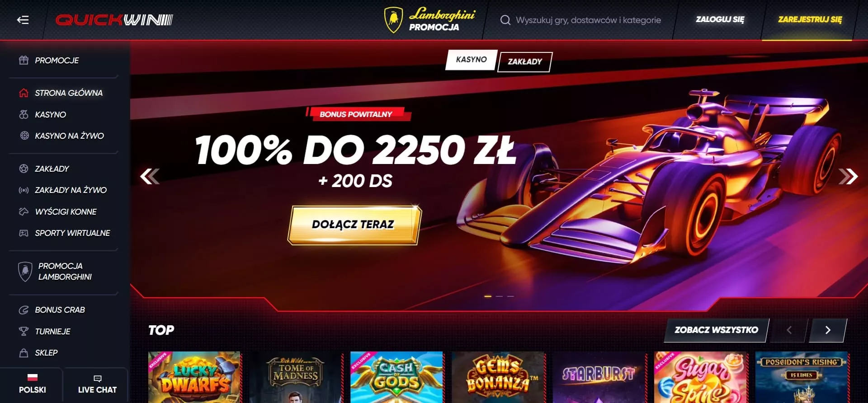Select the first banner slide indicator

coord(488,296)
